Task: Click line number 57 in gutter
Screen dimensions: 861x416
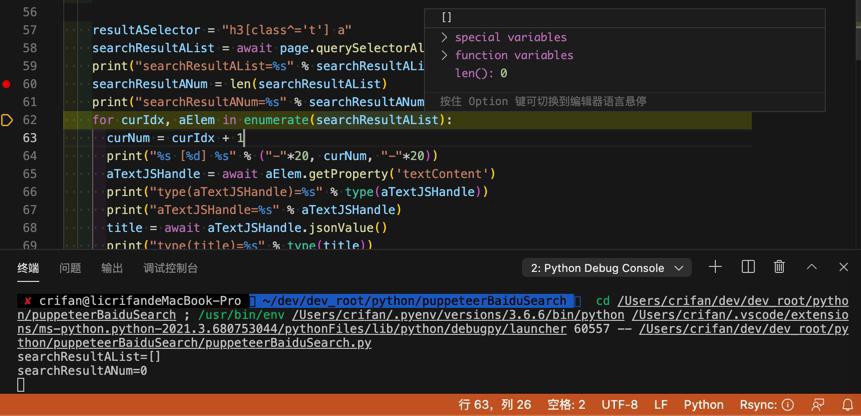Action: (x=30, y=30)
